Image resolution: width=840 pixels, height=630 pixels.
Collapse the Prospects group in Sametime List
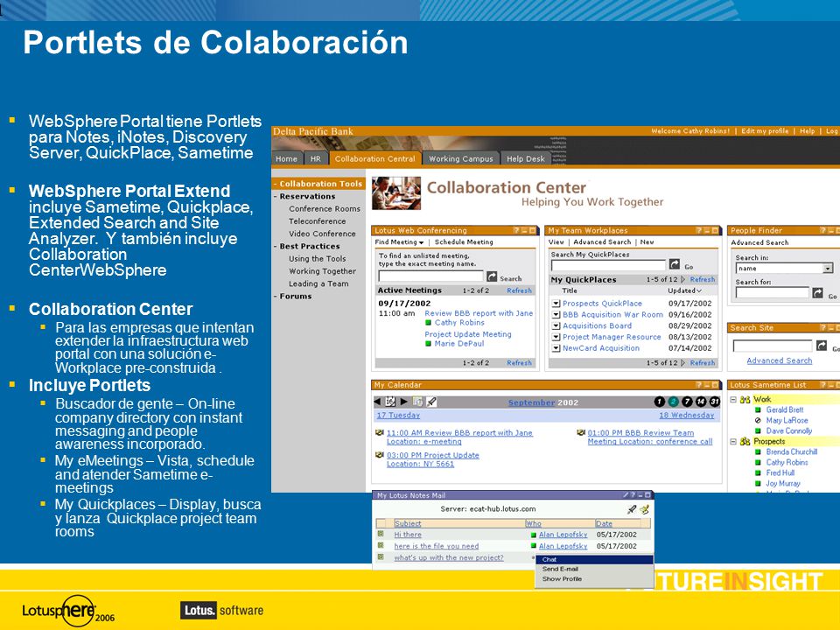733,442
